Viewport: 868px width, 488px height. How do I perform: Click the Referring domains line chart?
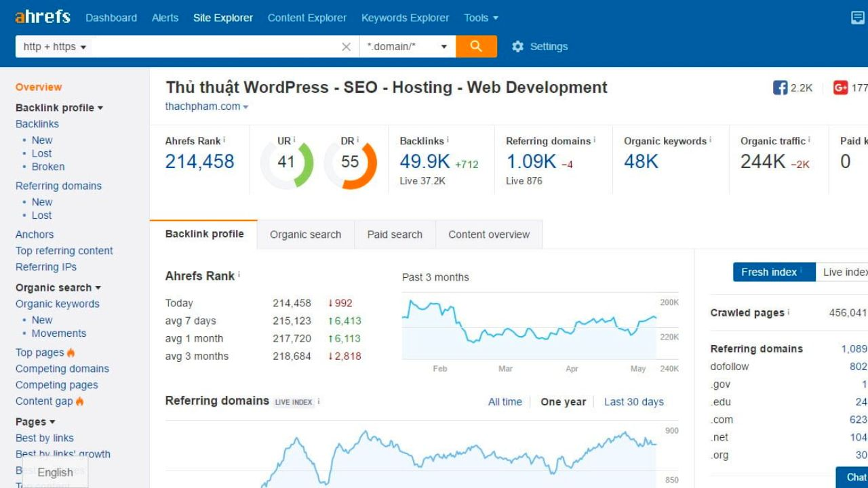[x=411, y=454]
